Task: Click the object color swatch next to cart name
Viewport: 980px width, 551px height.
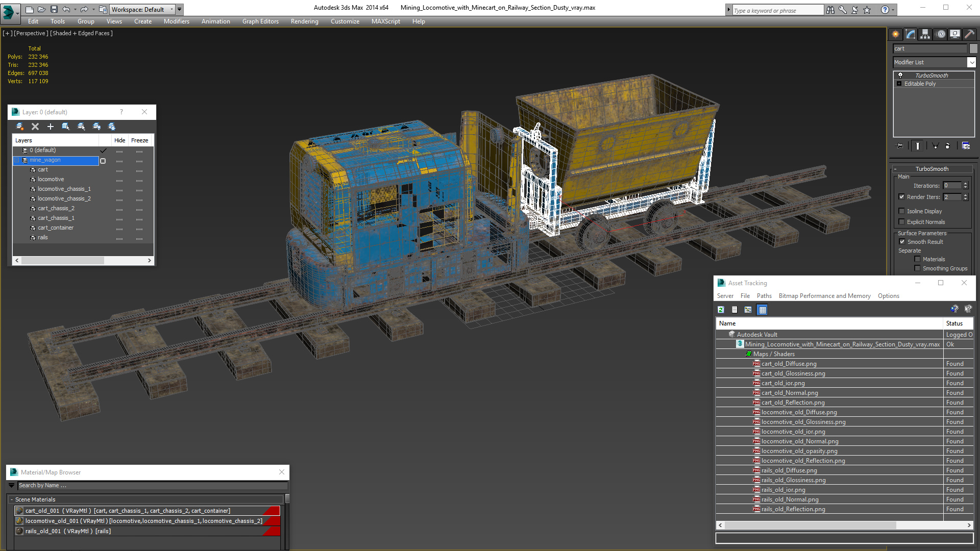Action: (x=973, y=48)
